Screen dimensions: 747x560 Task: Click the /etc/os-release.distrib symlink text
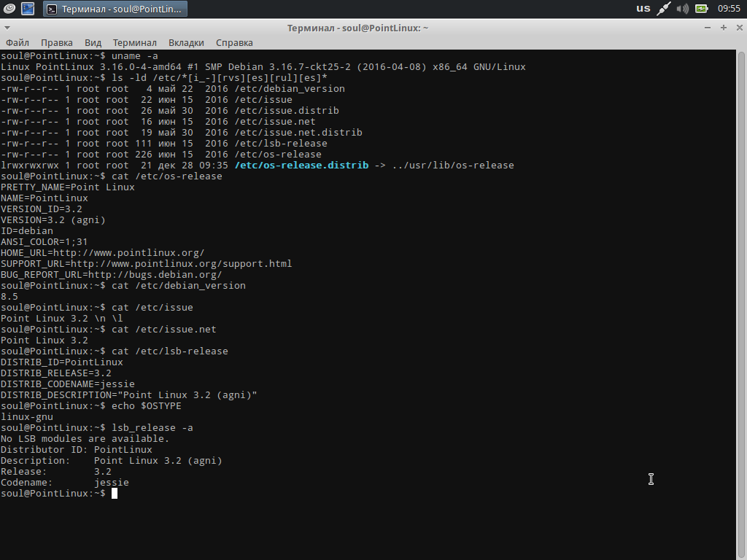tap(301, 166)
